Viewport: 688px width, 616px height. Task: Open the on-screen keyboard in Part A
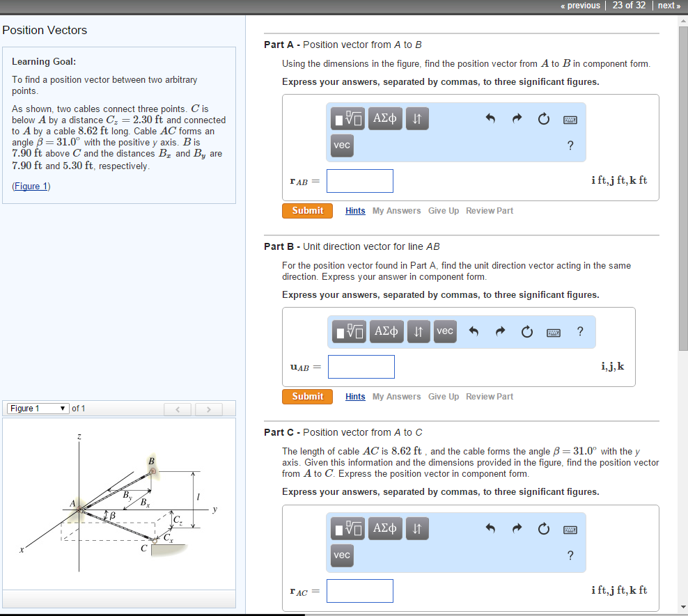(x=570, y=119)
